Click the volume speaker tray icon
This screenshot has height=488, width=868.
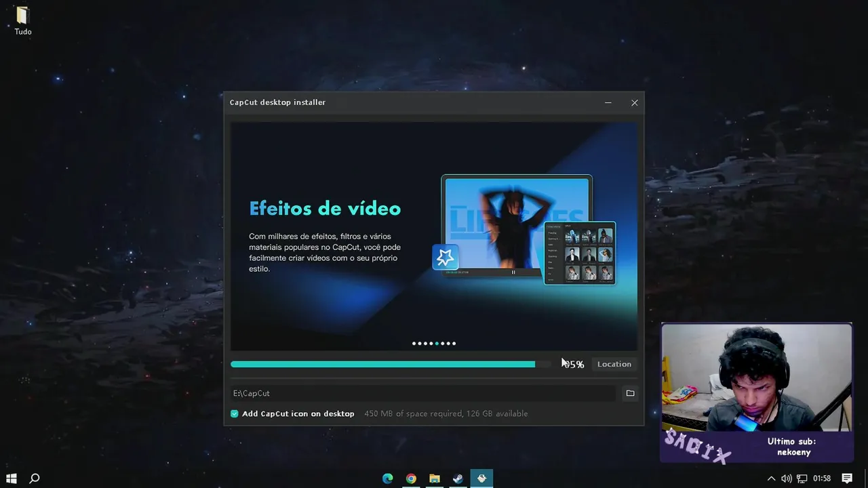click(x=786, y=479)
